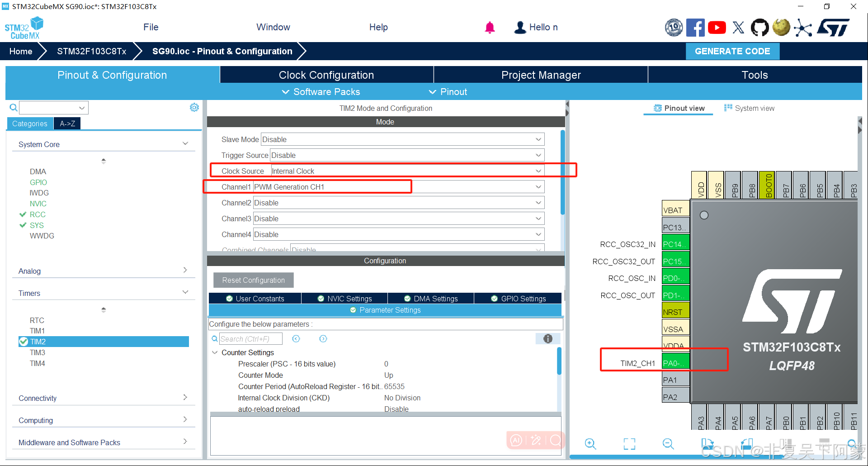Open the X (Twitter) icon
The height and width of the screenshot is (466, 868).
click(x=738, y=28)
